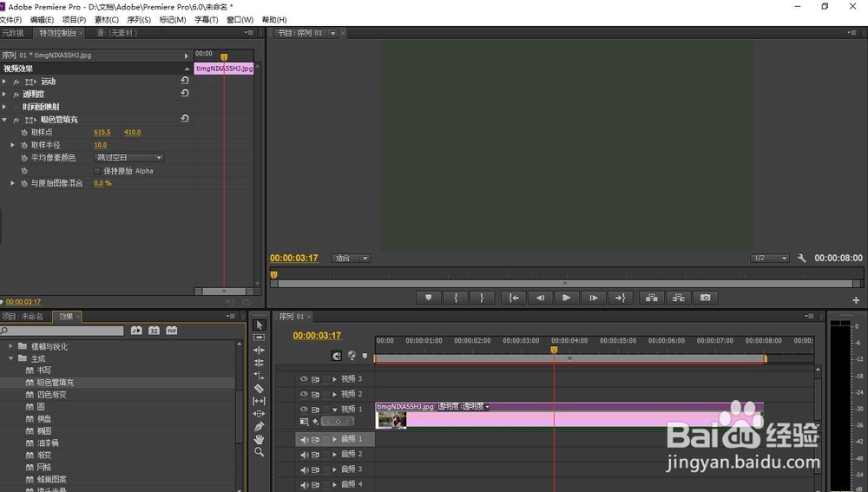
Task: Click the Go to Out point button
Action: 620,298
